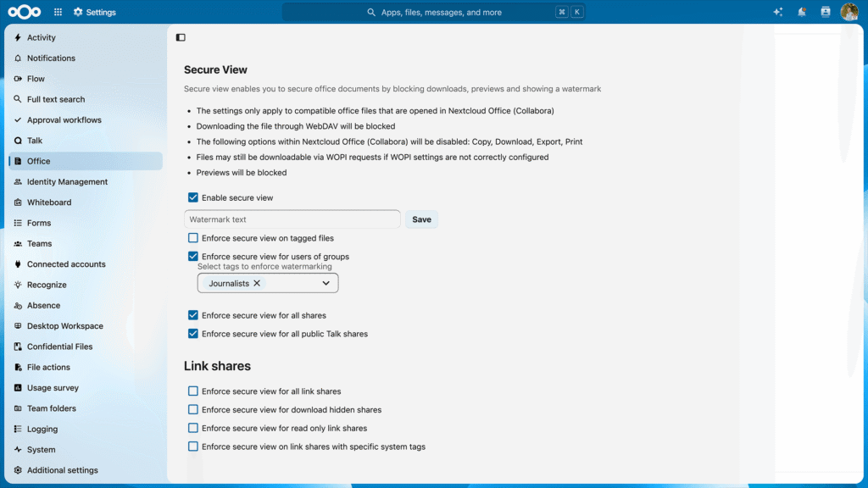This screenshot has width=868, height=488.
Task: Open the contacts menu icon
Action: pyautogui.click(x=826, y=12)
